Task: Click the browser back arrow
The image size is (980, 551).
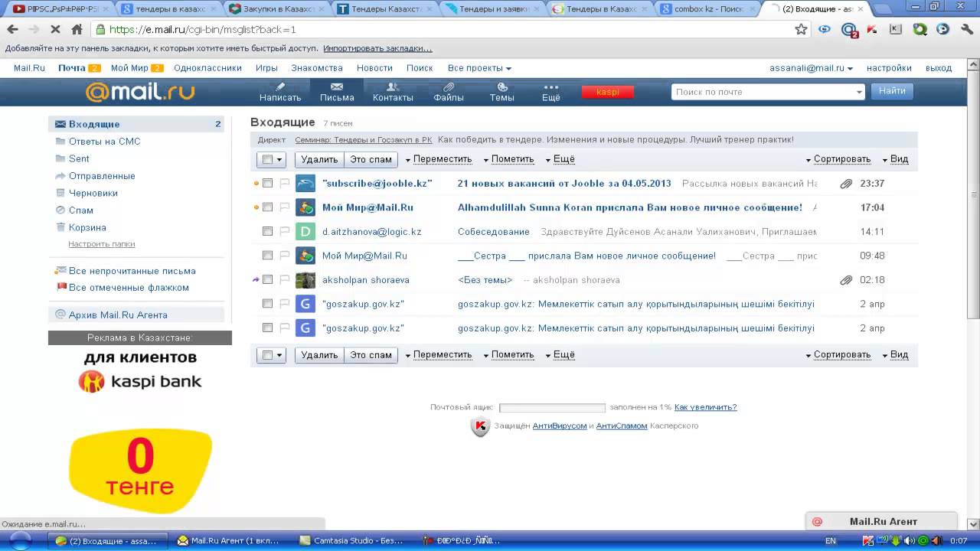Action: [12, 29]
